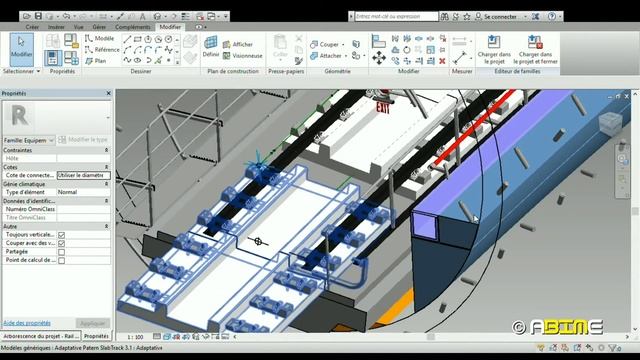This screenshot has width=640, height=360.
Task: Click the favorites star icon
Action: (467, 16)
